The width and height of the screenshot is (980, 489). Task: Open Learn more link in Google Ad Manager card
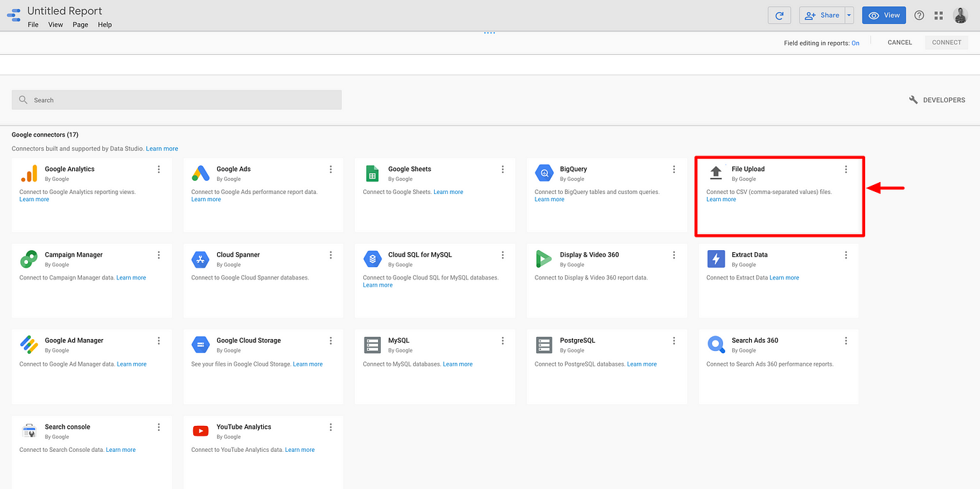tap(132, 364)
